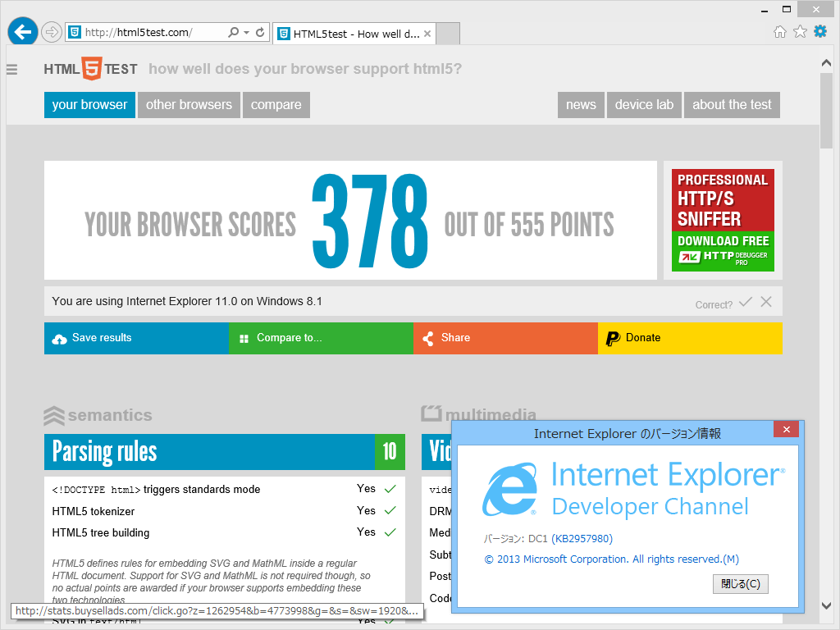The image size is (840, 630).
Task: Click the browser forward arrow button
Action: 52,32
